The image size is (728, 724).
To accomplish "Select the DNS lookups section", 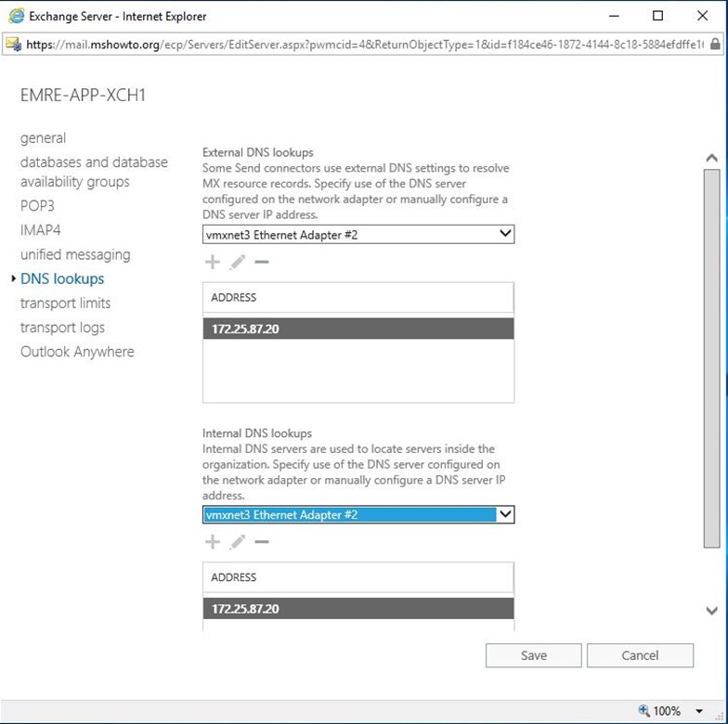I will pos(62,278).
